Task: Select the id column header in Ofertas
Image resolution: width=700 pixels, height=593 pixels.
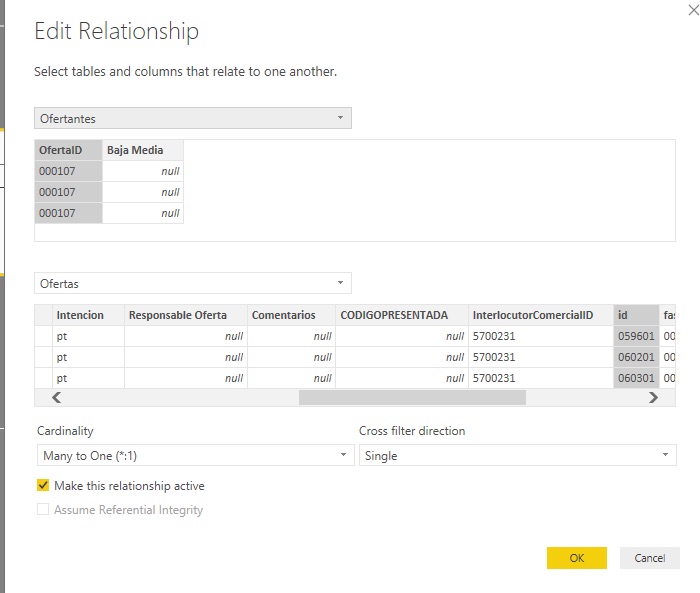Action: 636,315
